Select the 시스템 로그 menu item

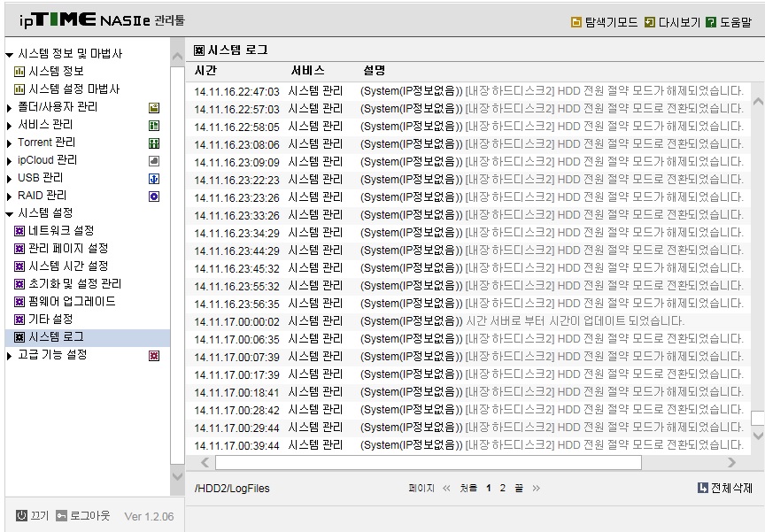(x=88, y=337)
